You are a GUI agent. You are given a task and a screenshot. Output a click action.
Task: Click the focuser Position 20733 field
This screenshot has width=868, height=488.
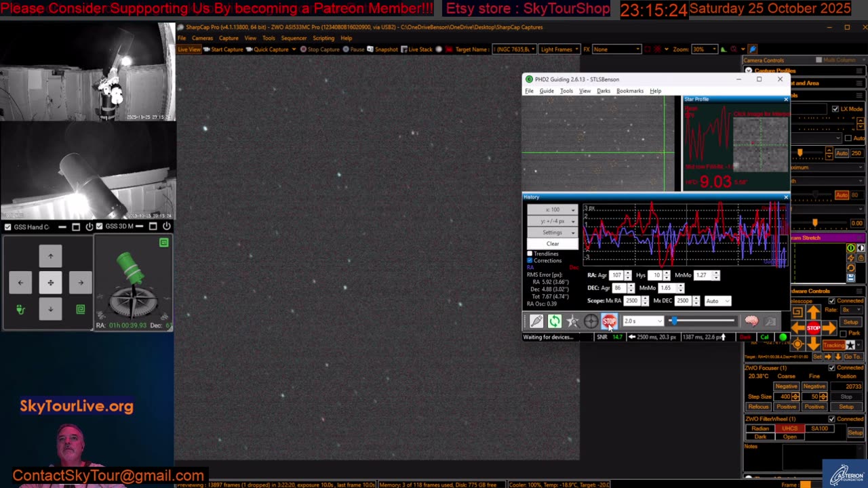pos(846,386)
